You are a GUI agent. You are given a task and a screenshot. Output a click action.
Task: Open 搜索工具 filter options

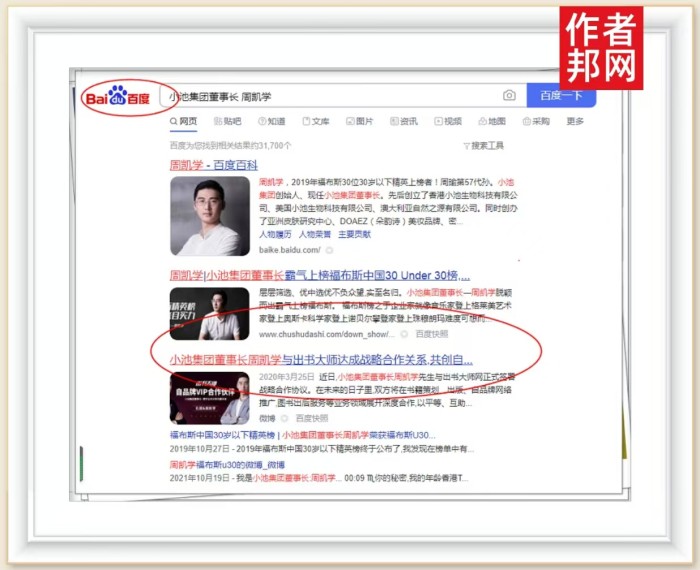[484, 145]
